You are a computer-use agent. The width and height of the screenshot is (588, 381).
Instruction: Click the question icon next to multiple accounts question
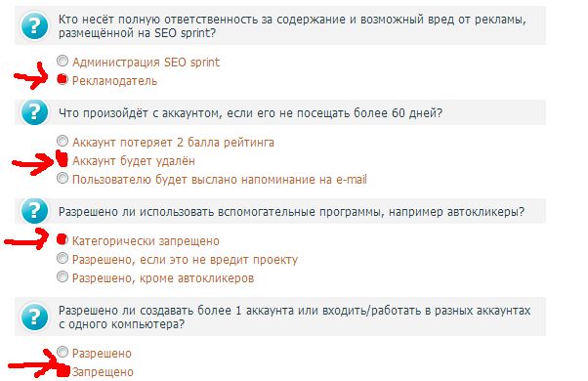pos(34,317)
